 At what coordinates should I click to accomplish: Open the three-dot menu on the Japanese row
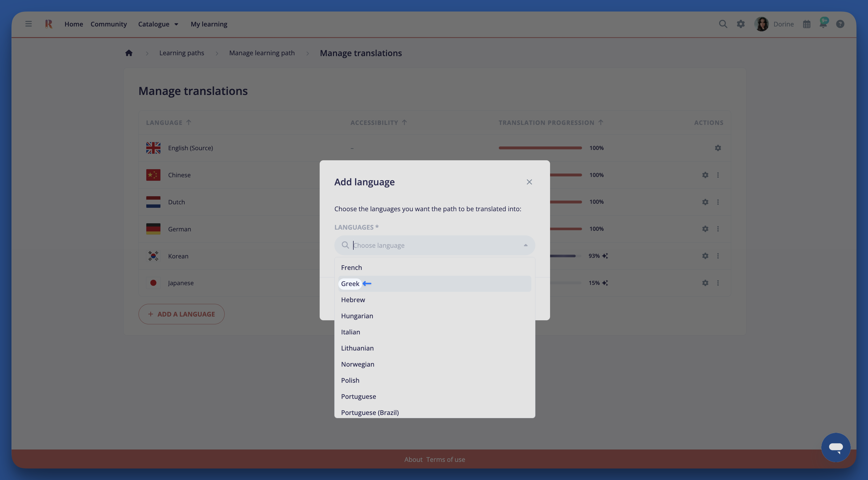(718, 283)
